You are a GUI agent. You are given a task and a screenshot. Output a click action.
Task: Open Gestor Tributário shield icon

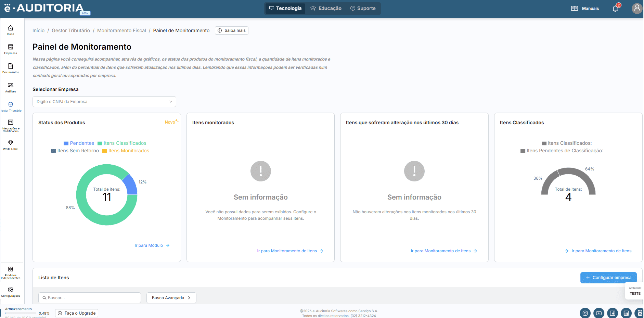tap(11, 104)
